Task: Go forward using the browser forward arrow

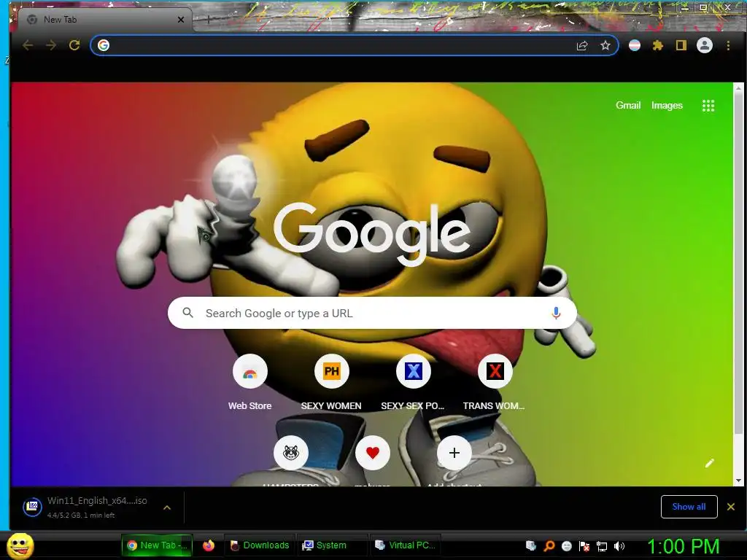Action: click(51, 45)
